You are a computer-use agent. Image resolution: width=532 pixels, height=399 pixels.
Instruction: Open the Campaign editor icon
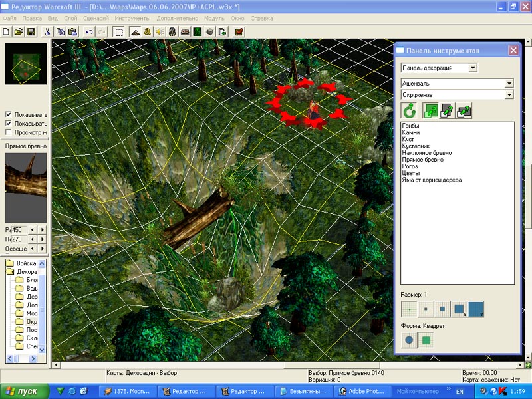[x=185, y=32]
